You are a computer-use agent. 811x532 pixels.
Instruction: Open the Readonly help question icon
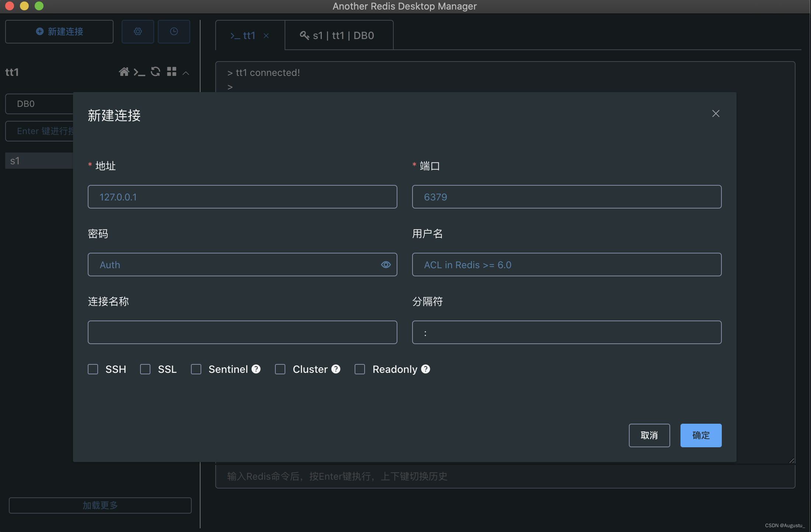pos(425,369)
